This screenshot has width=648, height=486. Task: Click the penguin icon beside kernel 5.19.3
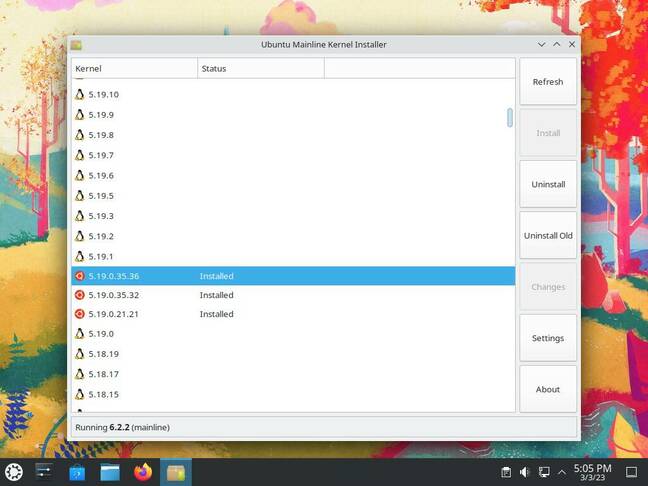(x=80, y=216)
